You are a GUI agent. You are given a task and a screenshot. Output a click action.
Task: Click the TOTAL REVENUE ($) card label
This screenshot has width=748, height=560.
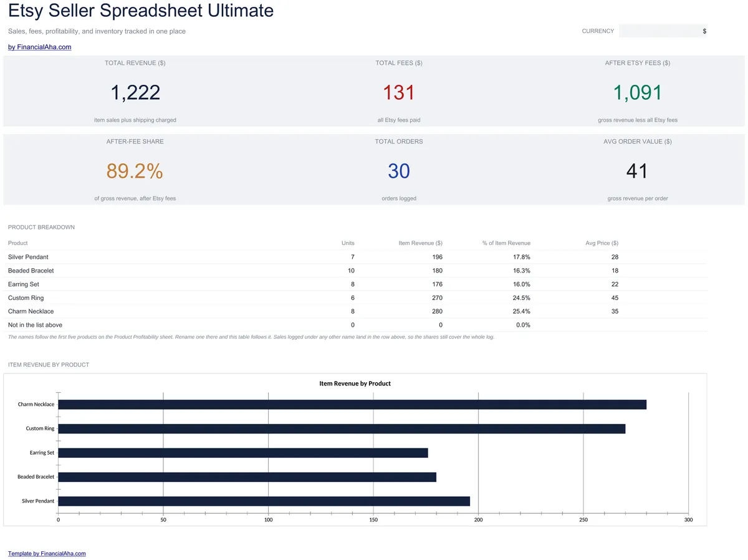[x=135, y=63]
